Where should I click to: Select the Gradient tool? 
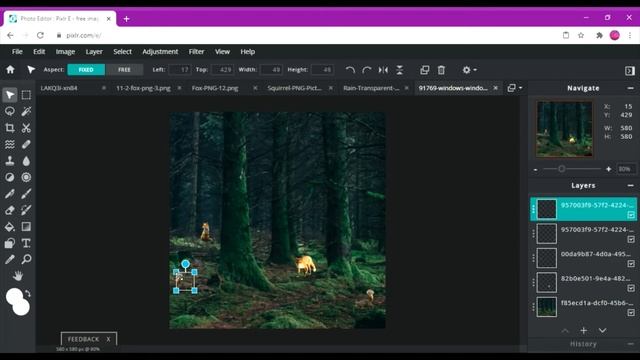26,227
